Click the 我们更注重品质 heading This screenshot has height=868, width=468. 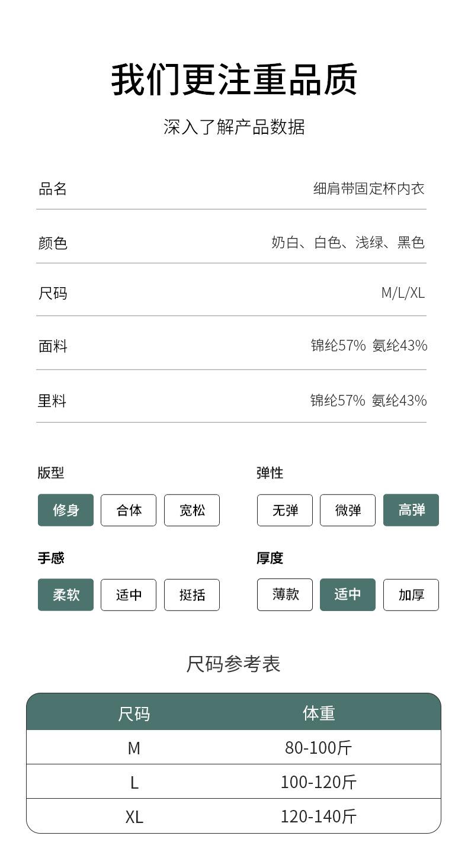pos(235,79)
